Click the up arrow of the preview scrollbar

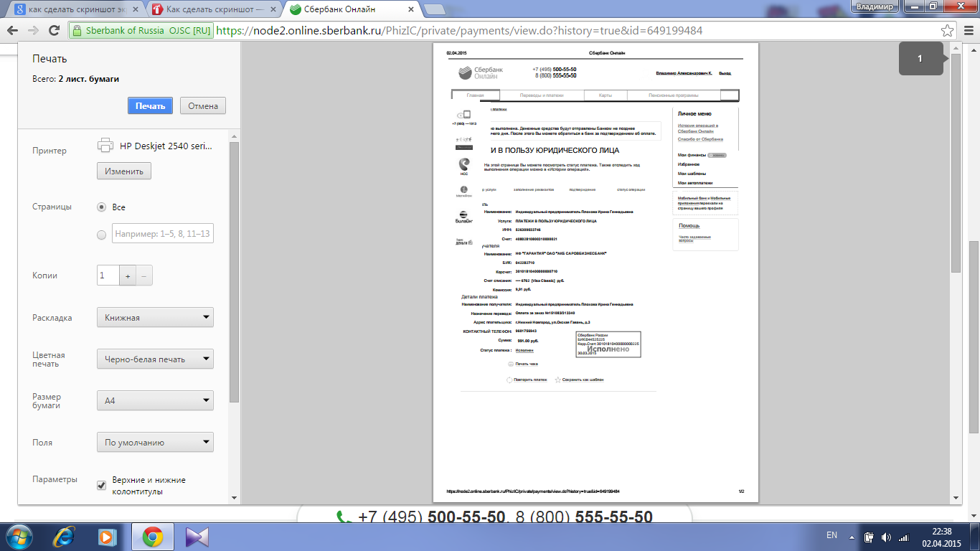(x=956, y=47)
